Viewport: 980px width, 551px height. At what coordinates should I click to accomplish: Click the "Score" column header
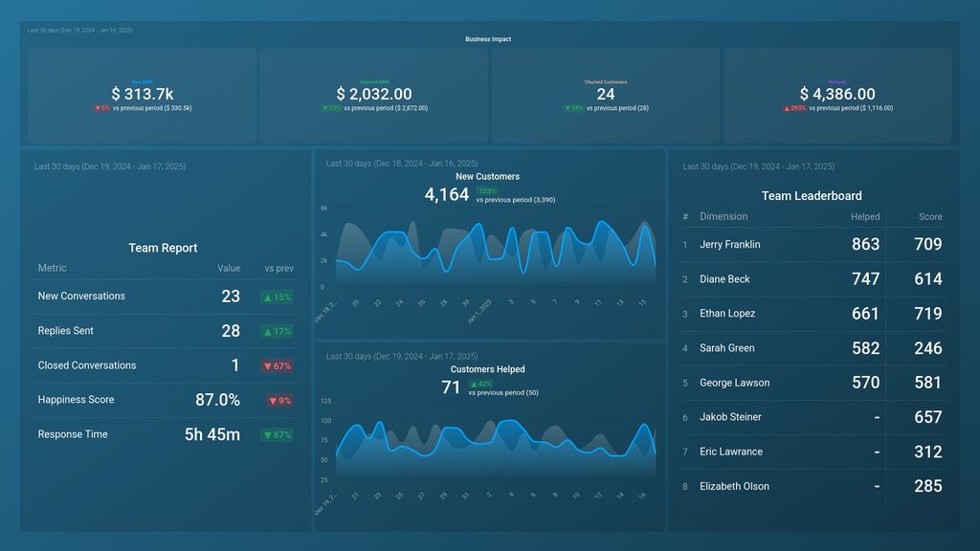pos(930,217)
